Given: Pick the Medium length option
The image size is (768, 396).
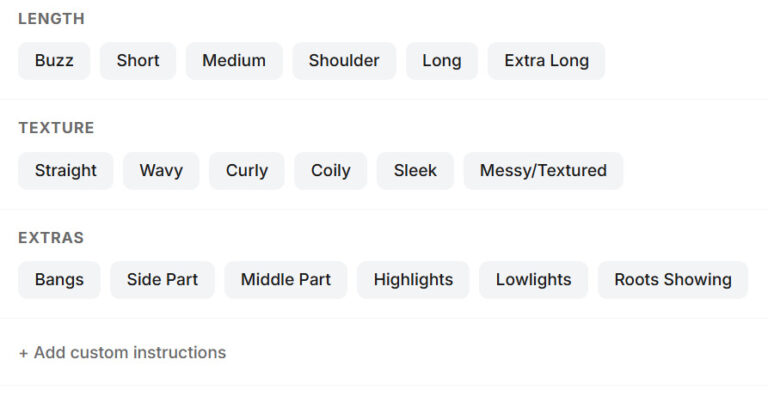Looking at the screenshot, I should [234, 61].
